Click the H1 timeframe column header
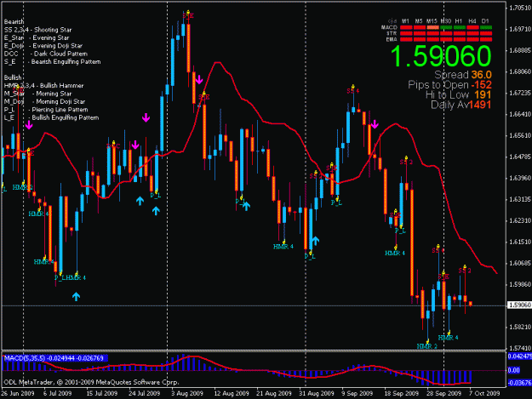Image resolution: width=532 pixels, height=399 pixels. pos(459,21)
